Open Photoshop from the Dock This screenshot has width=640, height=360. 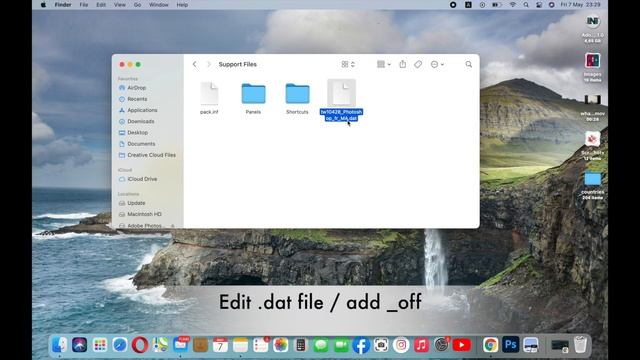click(x=511, y=345)
